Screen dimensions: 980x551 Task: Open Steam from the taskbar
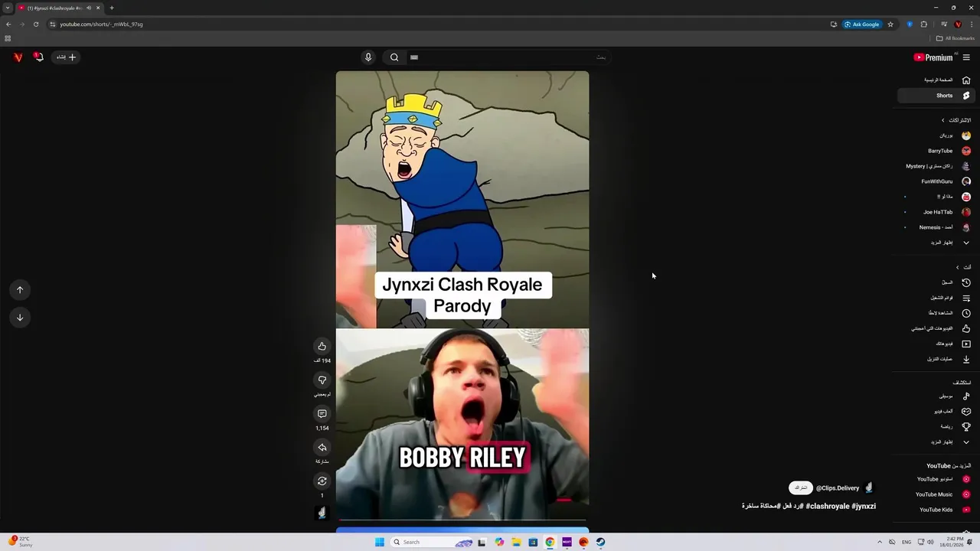pyautogui.click(x=600, y=542)
